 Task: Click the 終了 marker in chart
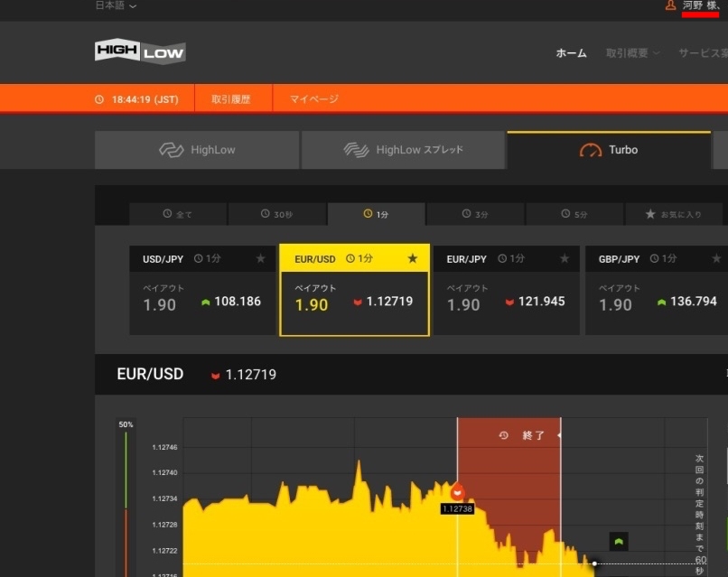coord(533,435)
